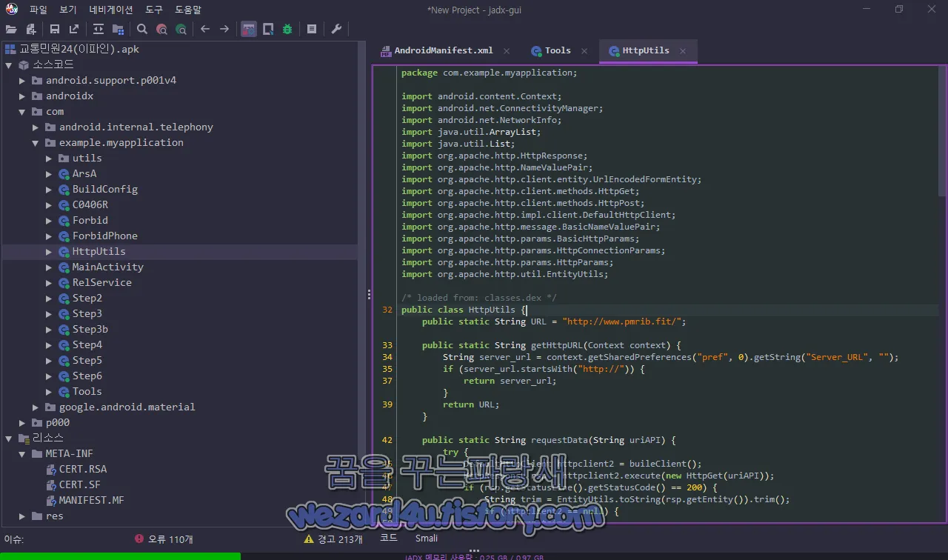Open text search magnifier icon
The width and height of the screenshot is (948, 560).
click(x=142, y=30)
